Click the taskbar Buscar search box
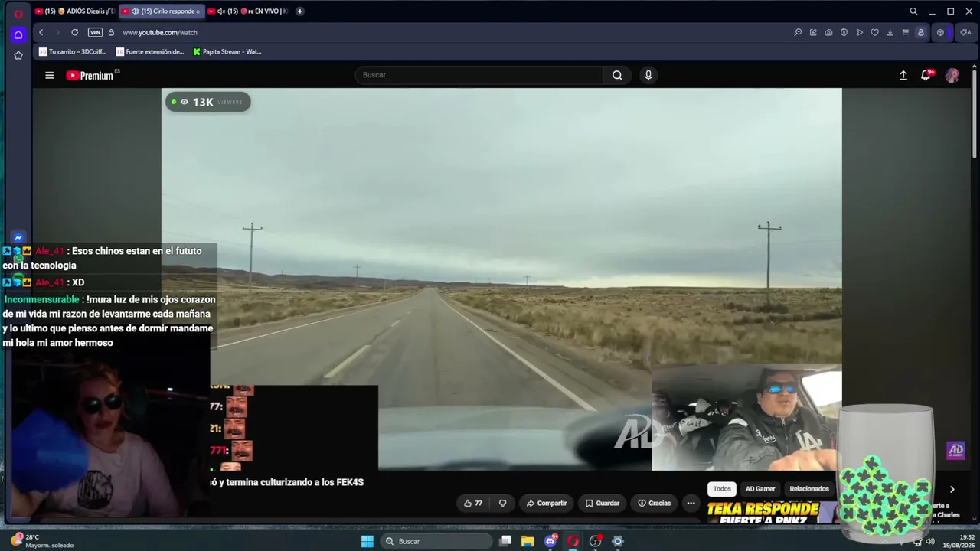980x551 pixels. coord(436,541)
